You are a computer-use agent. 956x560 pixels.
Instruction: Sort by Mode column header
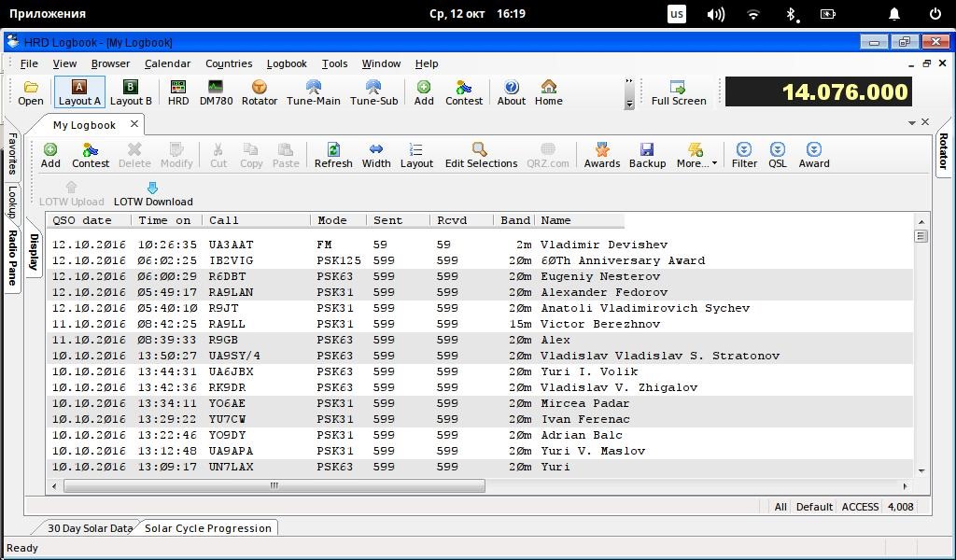pyautogui.click(x=338, y=220)
